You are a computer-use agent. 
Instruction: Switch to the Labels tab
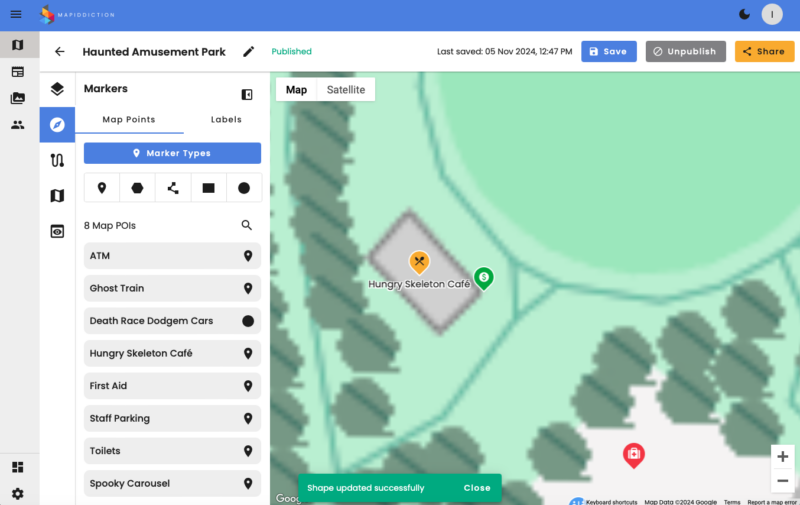[226, 120]
